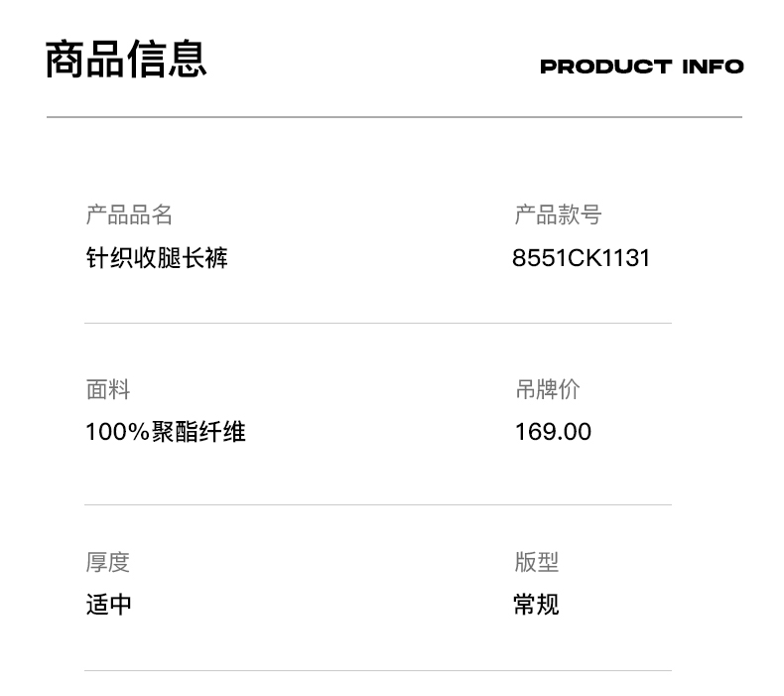Click the 聚酯纤维 fabric text
Viewport: 784px width, 696px height.
click(198, 432)
